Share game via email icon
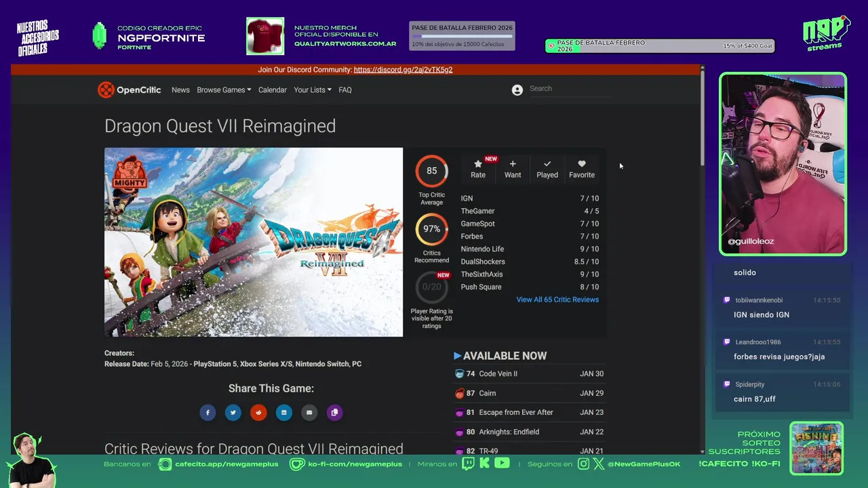The image size is (868, 488). [x=309, y=412]
